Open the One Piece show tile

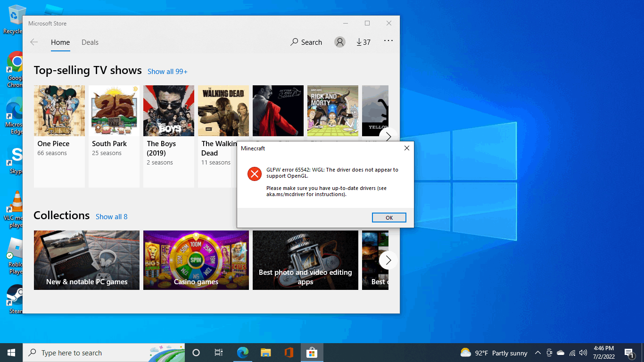(x=59, y=136)
